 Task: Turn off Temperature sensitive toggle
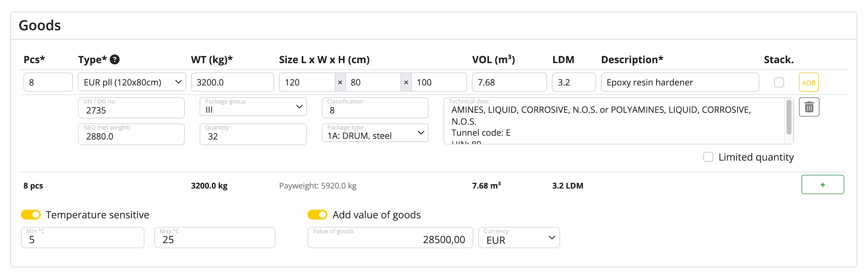pos(31,215)
